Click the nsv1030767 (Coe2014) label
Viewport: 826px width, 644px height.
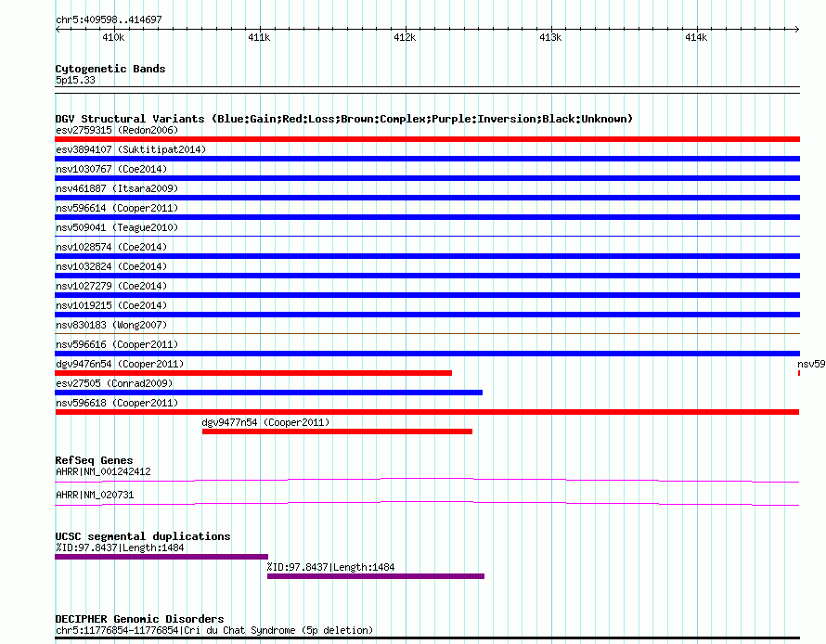click(x=111, y=169)
